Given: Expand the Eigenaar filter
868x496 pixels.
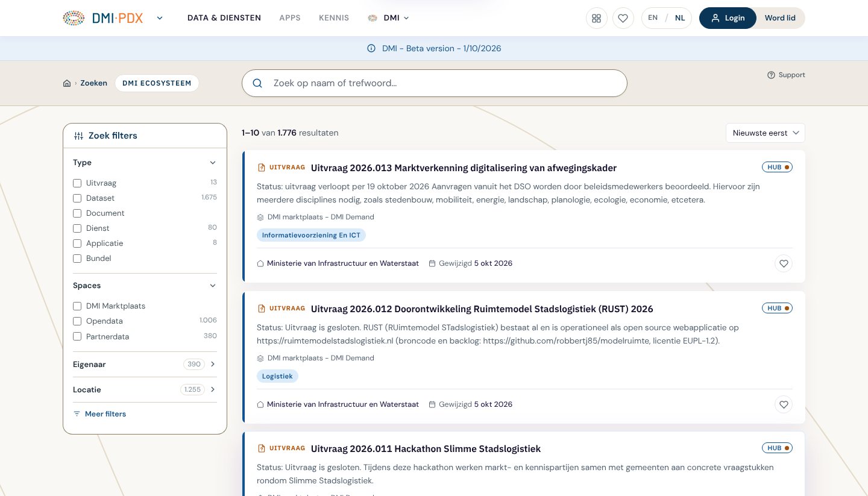Looking at the screenshot, I should [145, 364].
